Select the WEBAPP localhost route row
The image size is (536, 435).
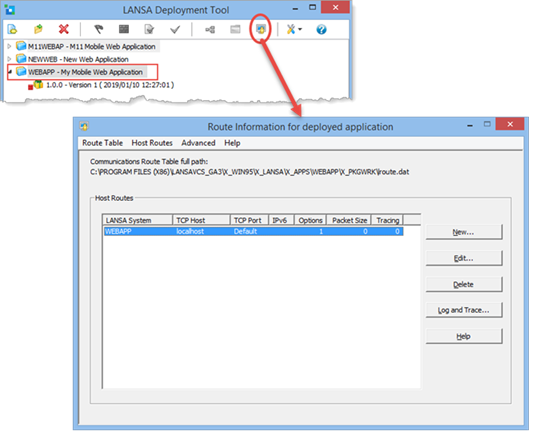pyautogui.click(x=253, y=231)
